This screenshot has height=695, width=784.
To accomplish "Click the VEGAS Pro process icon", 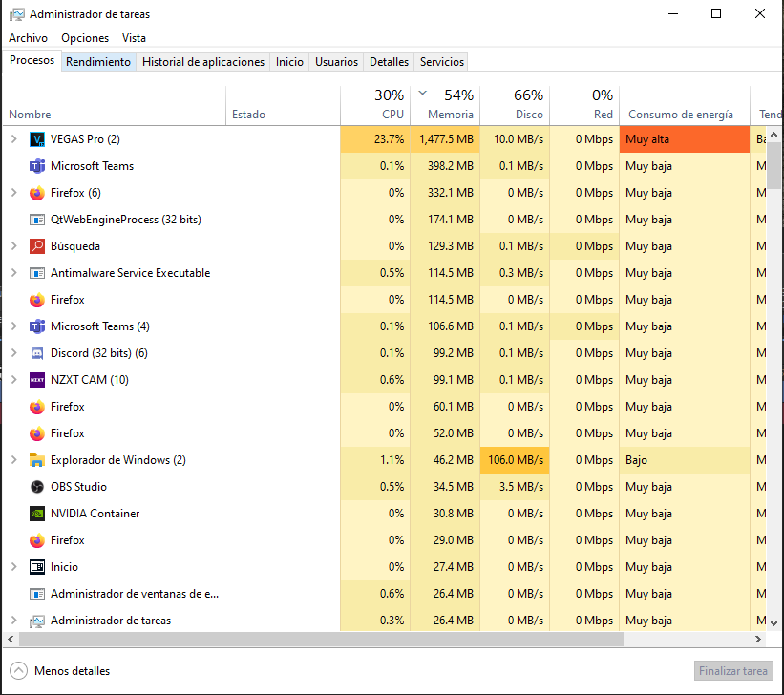I will tap(37, 139).
